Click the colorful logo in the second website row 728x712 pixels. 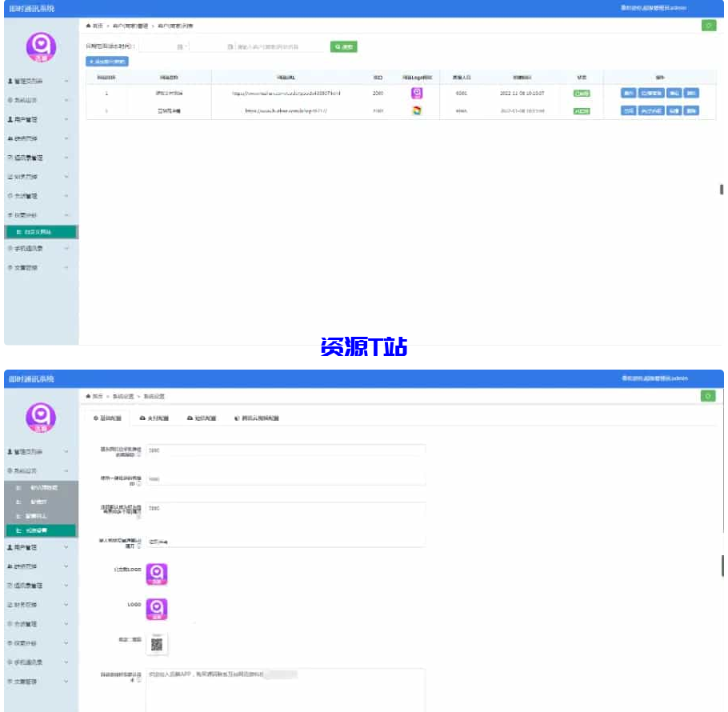[x=417, y=110]
